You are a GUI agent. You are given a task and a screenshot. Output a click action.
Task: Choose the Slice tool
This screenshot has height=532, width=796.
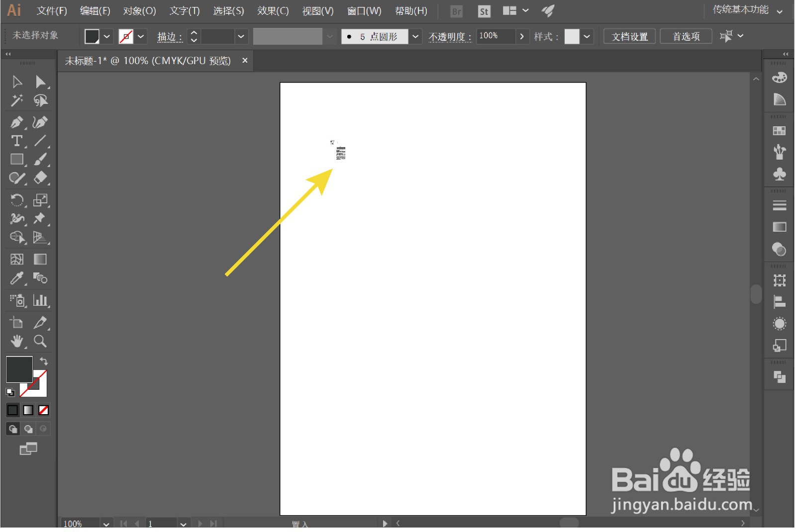pos(40,322)
